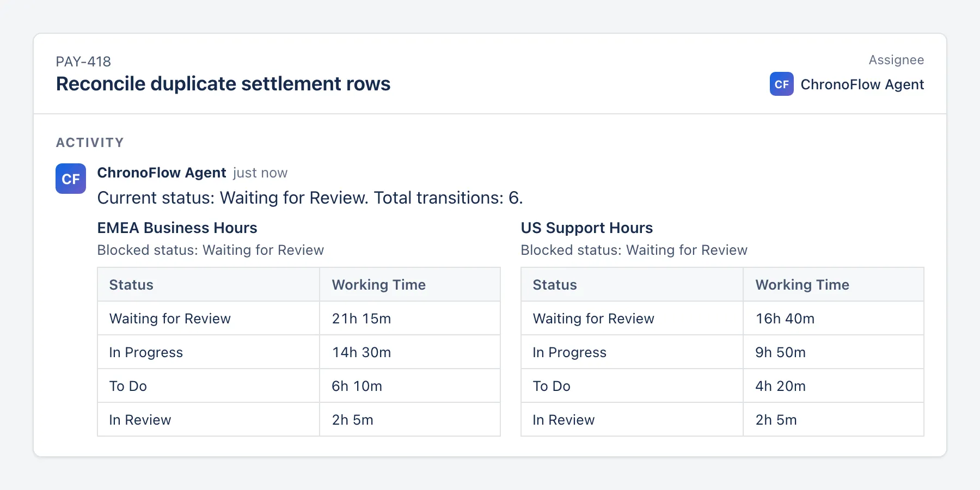Click the 'In Review' cell in the EMEA table
980x490 pixels.
point(209,420)
